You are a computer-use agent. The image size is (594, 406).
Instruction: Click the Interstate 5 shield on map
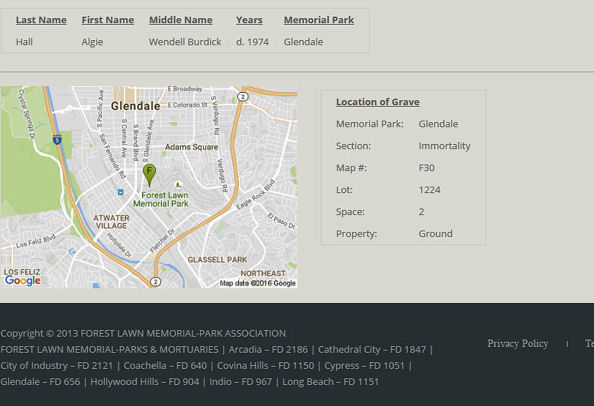pos(57,140)
